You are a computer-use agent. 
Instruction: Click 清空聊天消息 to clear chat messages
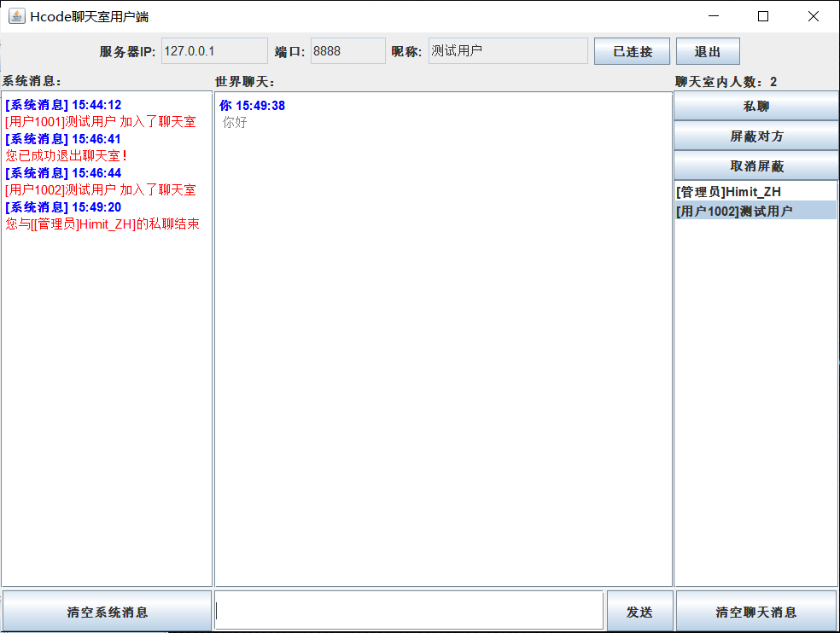tap(755, 610)
